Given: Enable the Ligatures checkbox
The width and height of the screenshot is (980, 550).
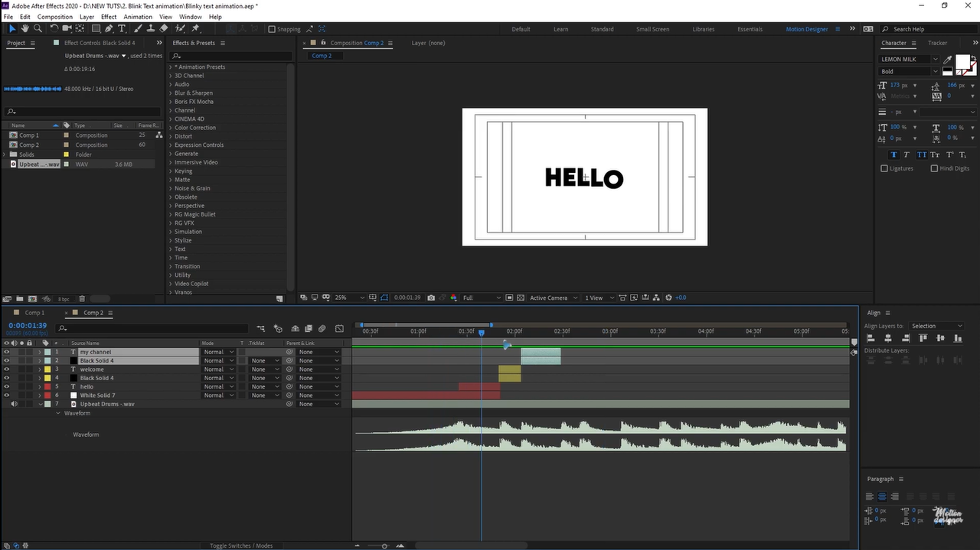Looking at the screenshot, I should pos(884,168).
